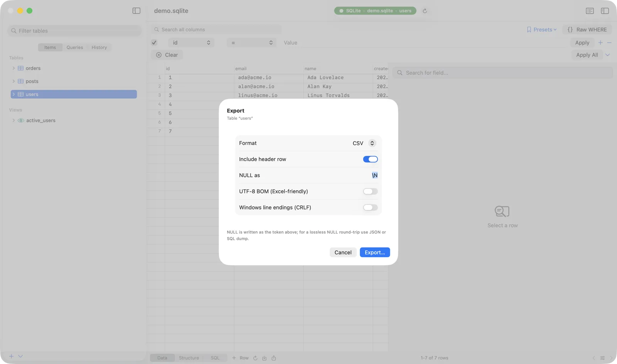617x364 pixels.
Task: Click the name column header
Action: pos(338,69)
